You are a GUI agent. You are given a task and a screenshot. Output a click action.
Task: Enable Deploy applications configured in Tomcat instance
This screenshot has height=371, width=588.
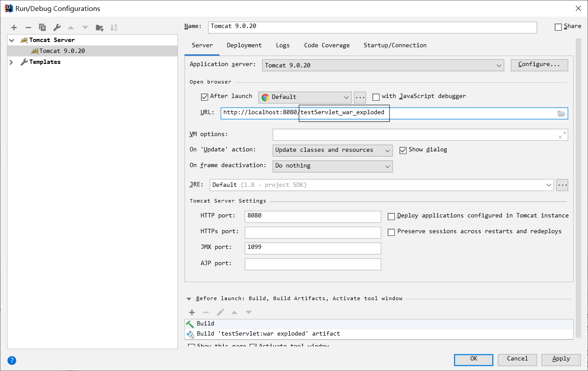(391, 217)
